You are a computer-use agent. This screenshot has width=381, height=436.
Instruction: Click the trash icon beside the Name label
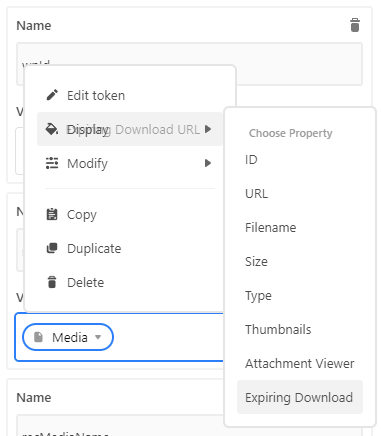click(x=355, y=25)
